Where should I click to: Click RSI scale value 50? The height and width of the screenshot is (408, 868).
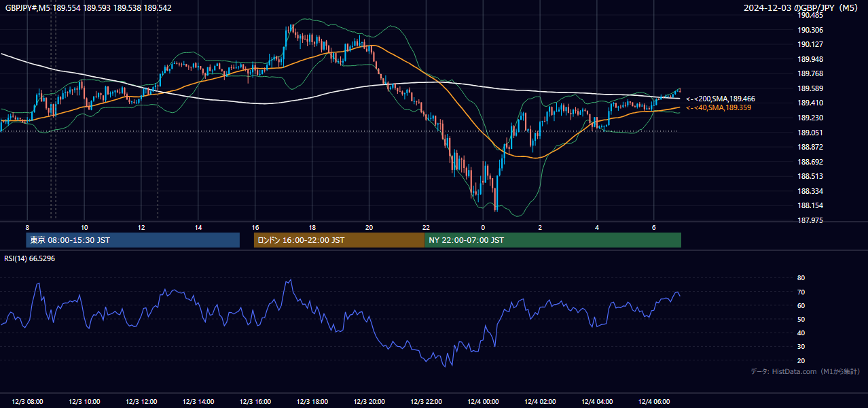tap(801, 319)
